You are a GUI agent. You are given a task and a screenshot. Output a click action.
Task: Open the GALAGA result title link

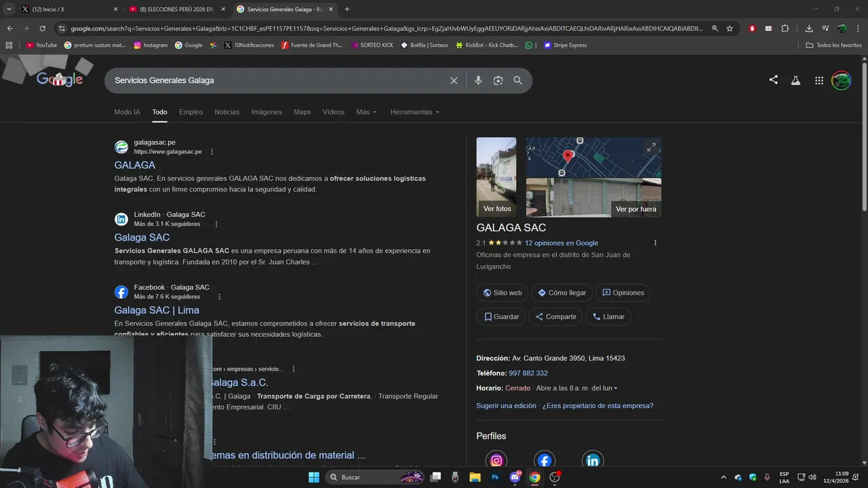click(134, 165)
